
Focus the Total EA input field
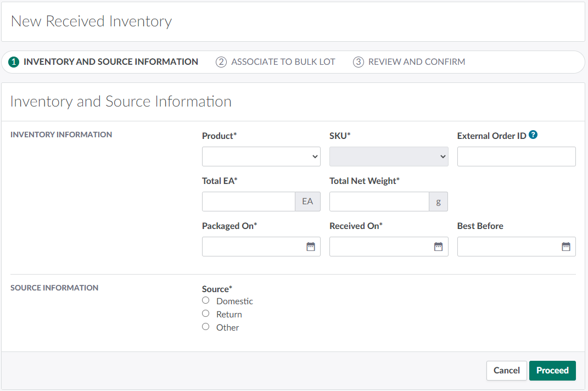pos(249,202)
